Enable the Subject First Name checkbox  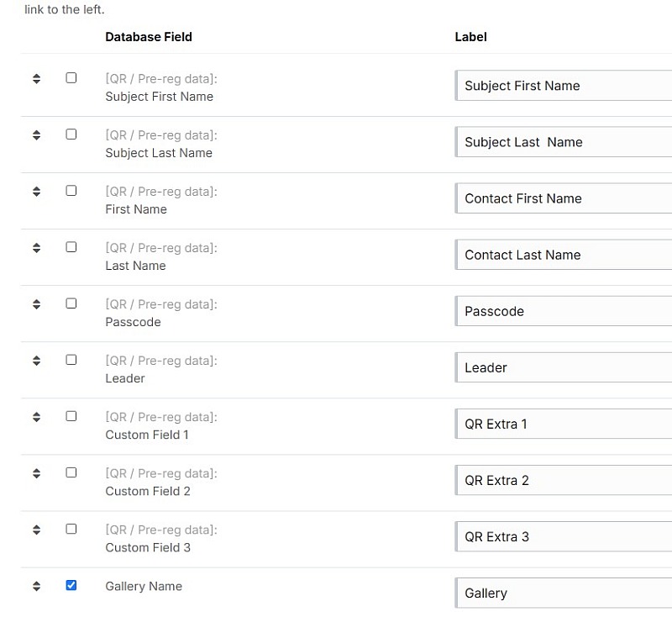pos(71,77)
